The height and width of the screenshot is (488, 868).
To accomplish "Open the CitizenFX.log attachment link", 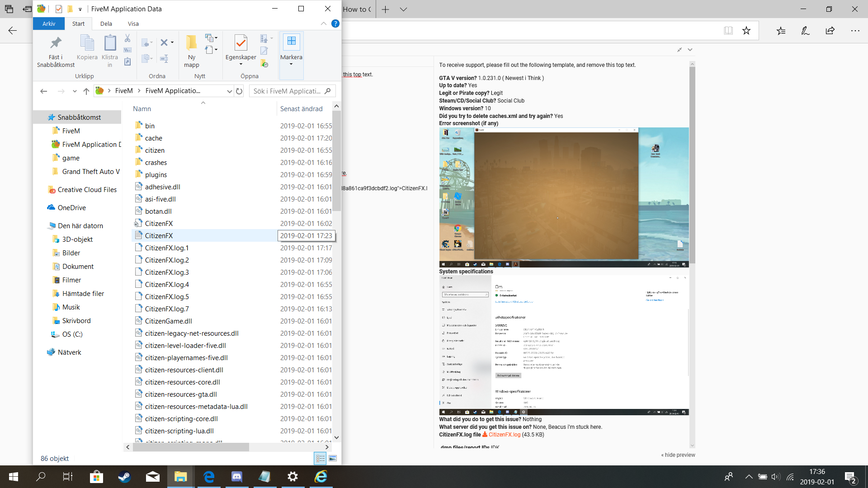I will point(504,435).
